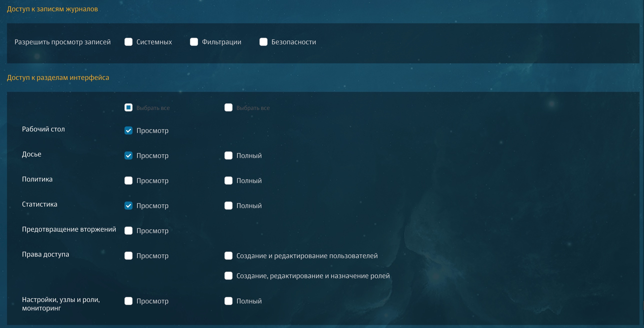Toggle the first Выбрать все checkbox
This screenshot has width=644, height=328.
tap(128, 108)
